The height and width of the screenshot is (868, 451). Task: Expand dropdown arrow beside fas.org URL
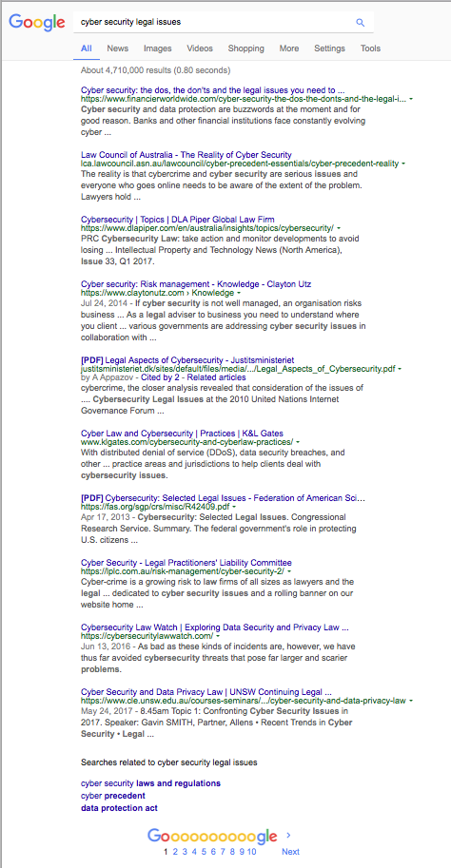pyautogui.click(x=234, y=507)
